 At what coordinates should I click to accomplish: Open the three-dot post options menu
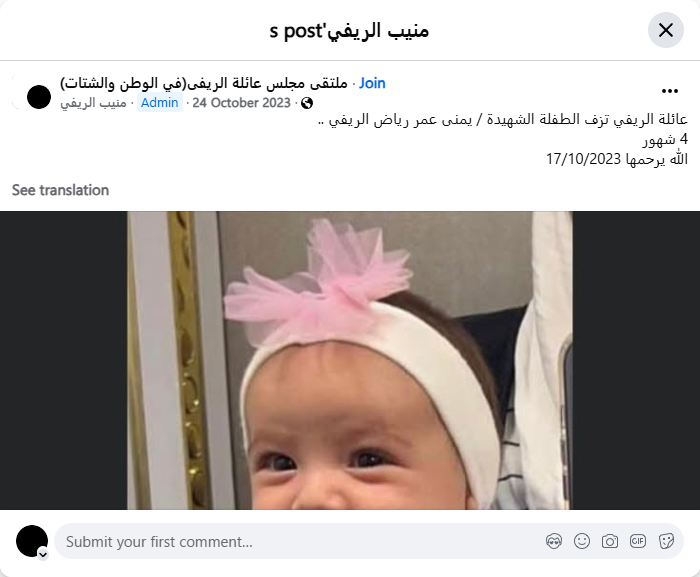670,91
